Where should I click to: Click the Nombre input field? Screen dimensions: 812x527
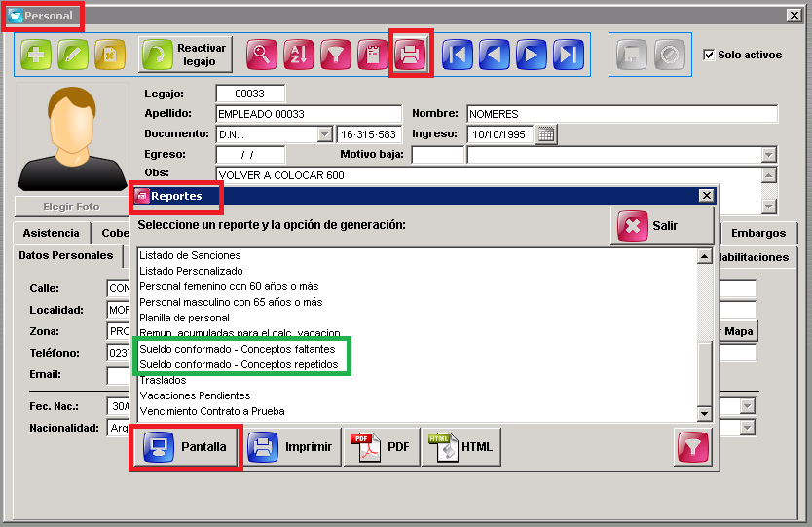tap(622, 114)
